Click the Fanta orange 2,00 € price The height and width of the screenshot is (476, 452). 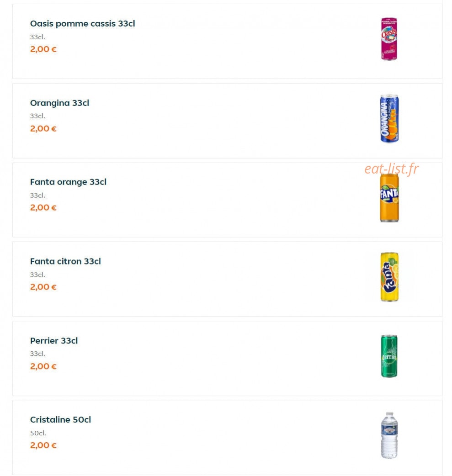click(43, 208)
